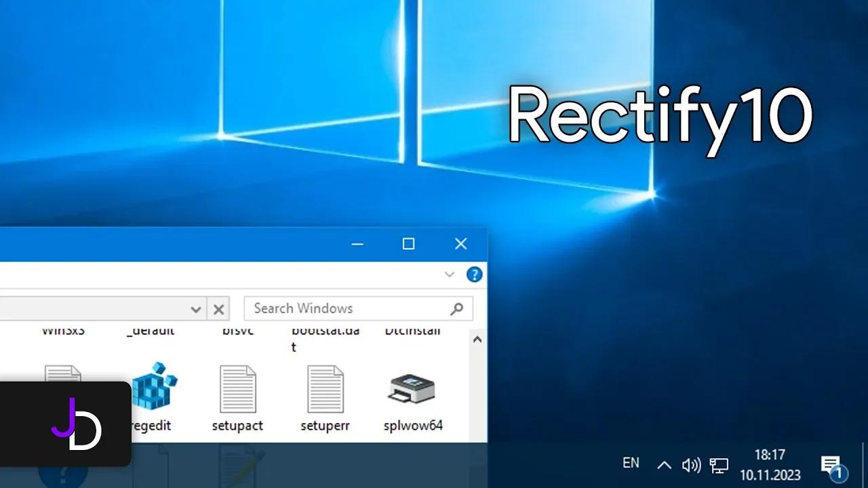
Task: Close the Explorer window
Action: (x=460, y=244)
